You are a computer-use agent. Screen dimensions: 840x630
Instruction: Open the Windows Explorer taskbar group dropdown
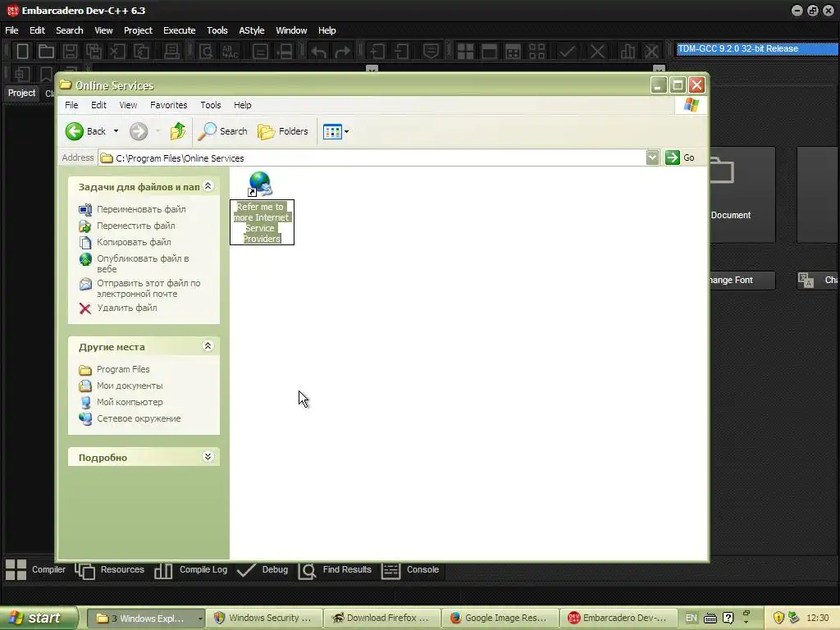click(x=200, y=619)
